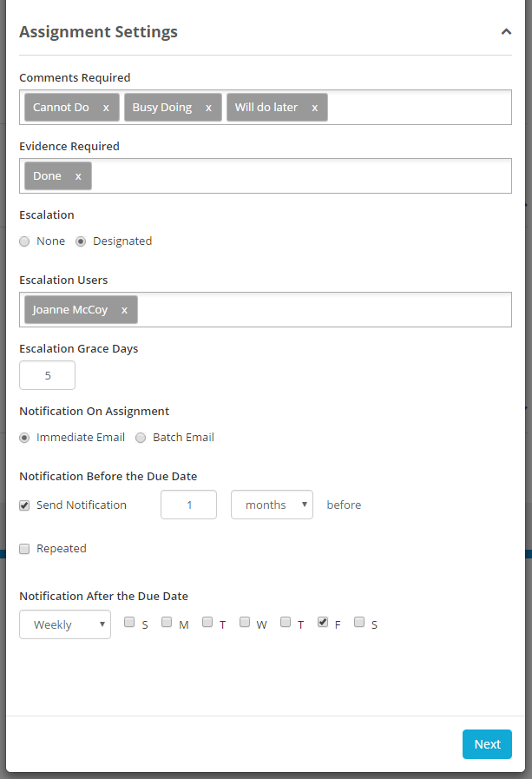This screenshot has height=779, width=532.
Task: Click the Next button
Action: coord(487,744)
